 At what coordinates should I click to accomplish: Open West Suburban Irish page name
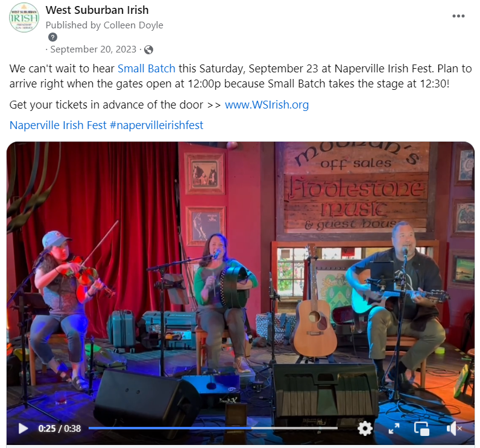coord(97,10)
